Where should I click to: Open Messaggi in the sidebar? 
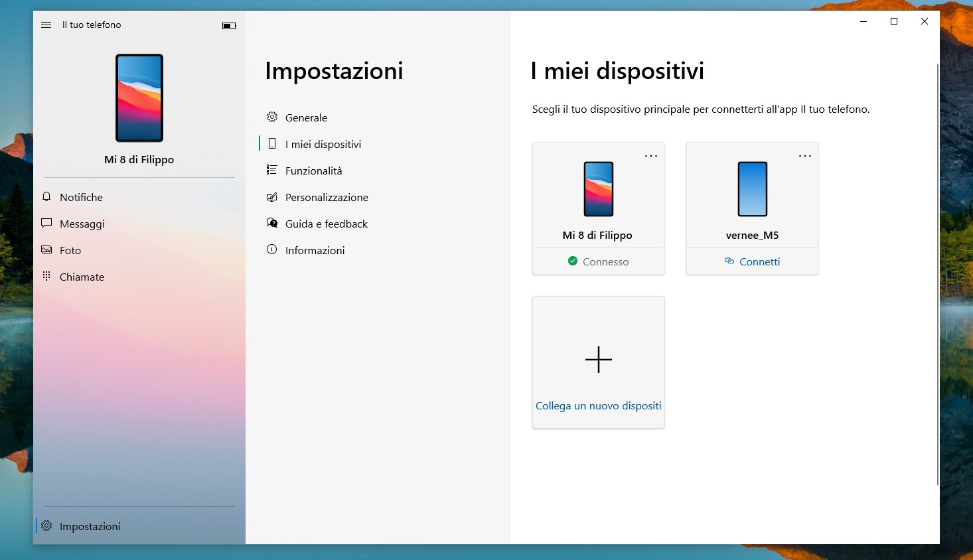click(x=139, y=224)
